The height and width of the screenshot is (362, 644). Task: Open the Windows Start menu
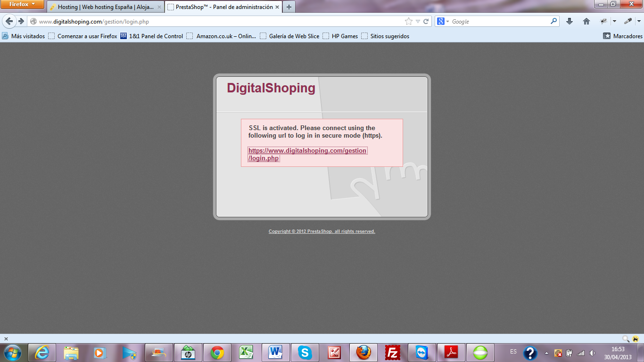tap(12, 353)
